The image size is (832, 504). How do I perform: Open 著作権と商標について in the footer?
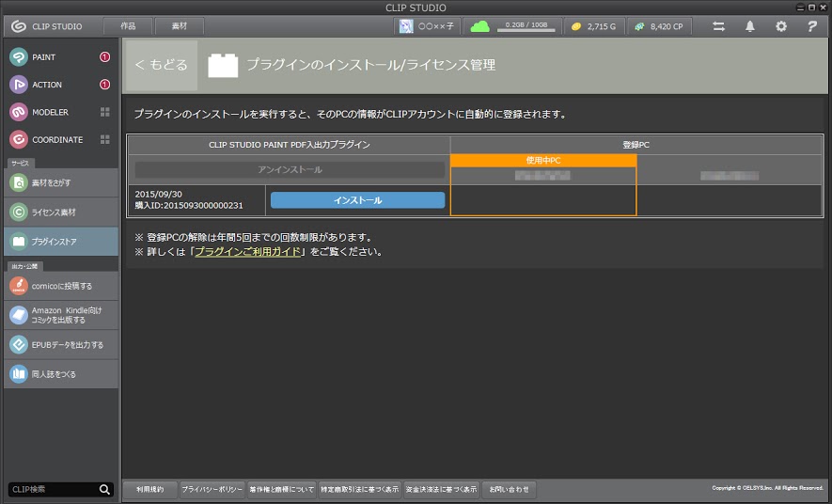coord(282,489)
